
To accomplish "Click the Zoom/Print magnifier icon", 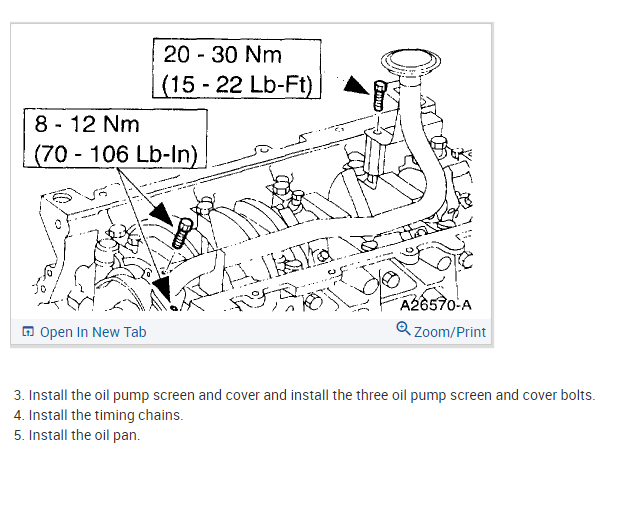I will point(403,329).
